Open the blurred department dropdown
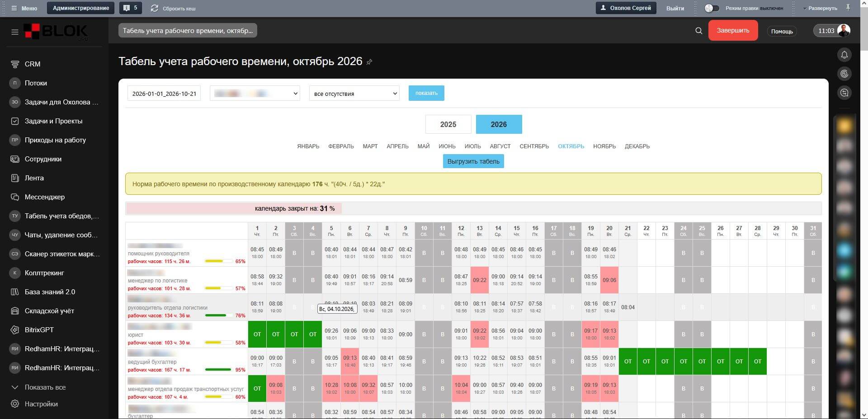This screenshot has width=868, height=419. (255, 93)
